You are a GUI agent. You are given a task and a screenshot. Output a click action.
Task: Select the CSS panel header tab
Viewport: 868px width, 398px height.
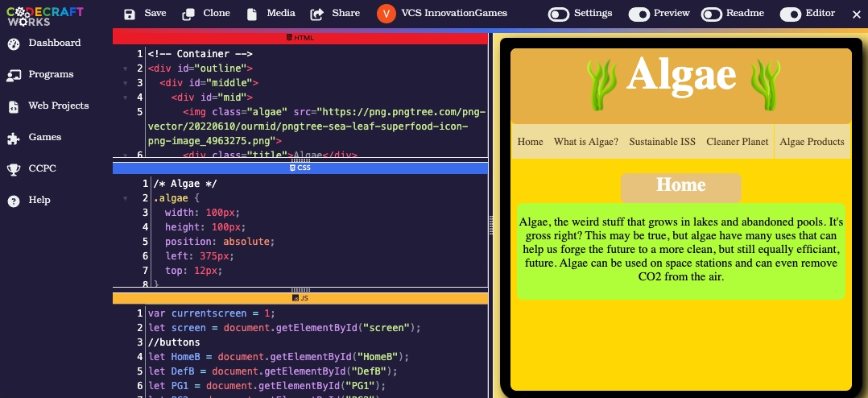(x=300, y=168)
